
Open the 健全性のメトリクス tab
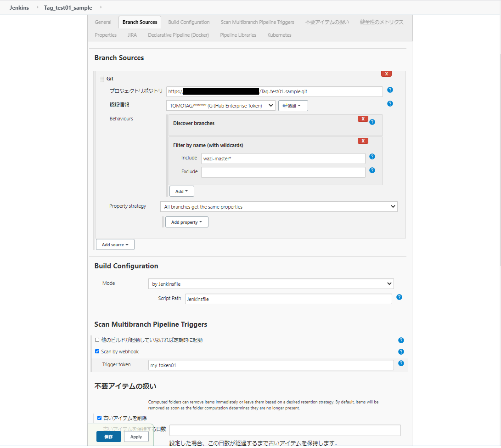tap(382, 22)
